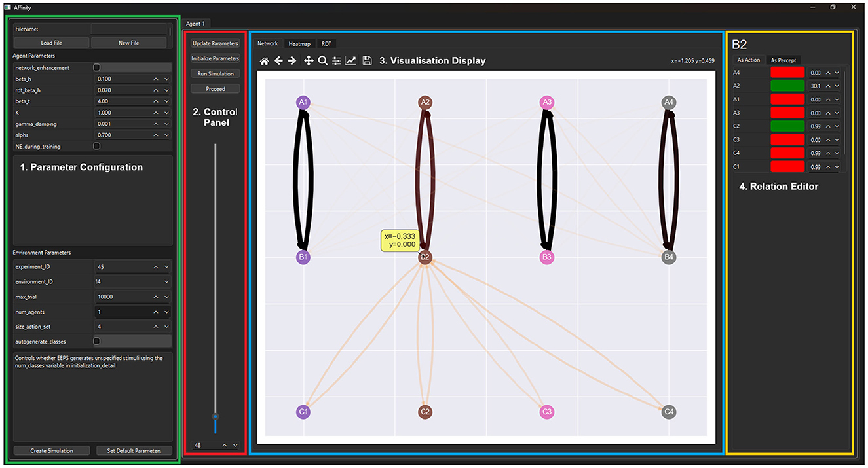The width and height of the screenshot is (868, 468).
Task: Click Update Parameters button
Action: (x=216, y=43)
